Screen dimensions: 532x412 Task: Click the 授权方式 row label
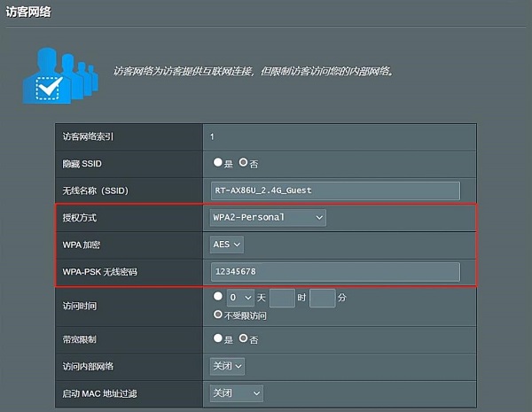(81, 217)
